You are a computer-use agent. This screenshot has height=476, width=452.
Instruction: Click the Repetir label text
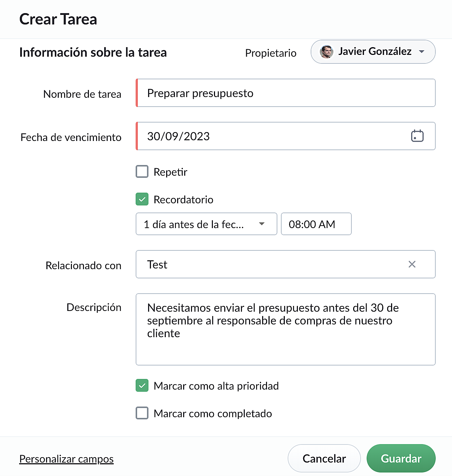pyautogui.click(x=170, y=172)
